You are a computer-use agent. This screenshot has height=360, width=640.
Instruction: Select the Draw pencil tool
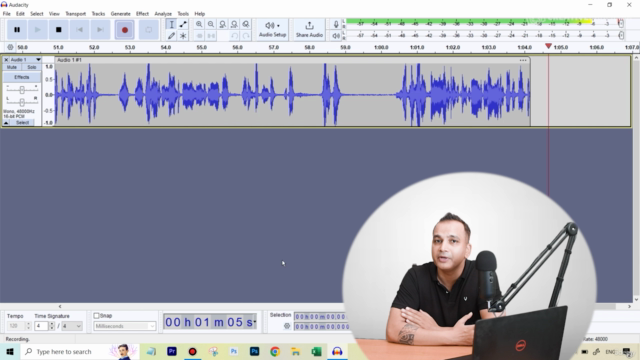(x=171, y=36)
